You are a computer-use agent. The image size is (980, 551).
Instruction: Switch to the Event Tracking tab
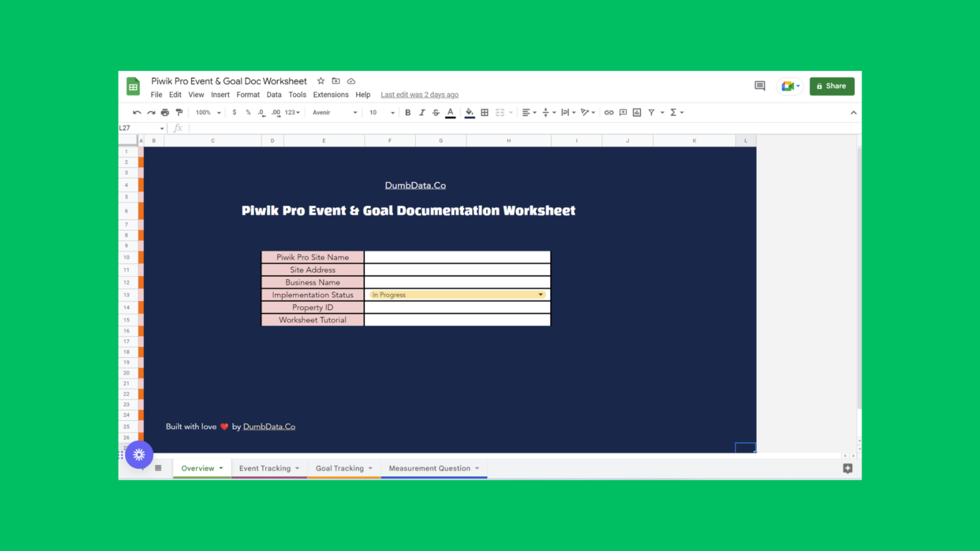coord(265,468)
